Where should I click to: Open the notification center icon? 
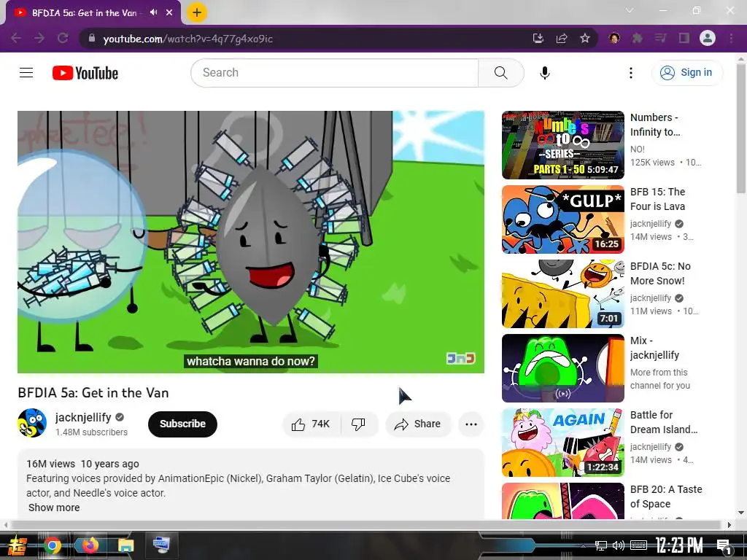coord(724,546)
